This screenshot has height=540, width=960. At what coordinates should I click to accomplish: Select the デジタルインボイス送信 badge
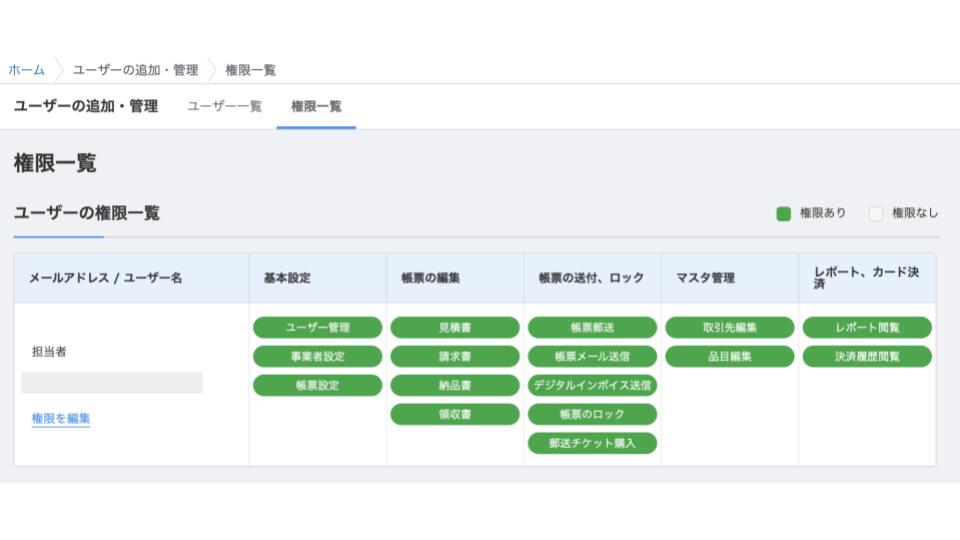coord(592,385)
